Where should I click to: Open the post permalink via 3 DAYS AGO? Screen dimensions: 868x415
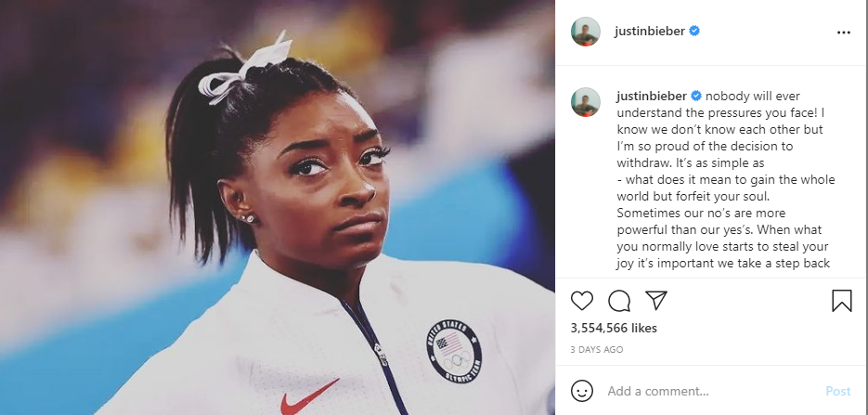pyautogui.click(x=597, y=350)
